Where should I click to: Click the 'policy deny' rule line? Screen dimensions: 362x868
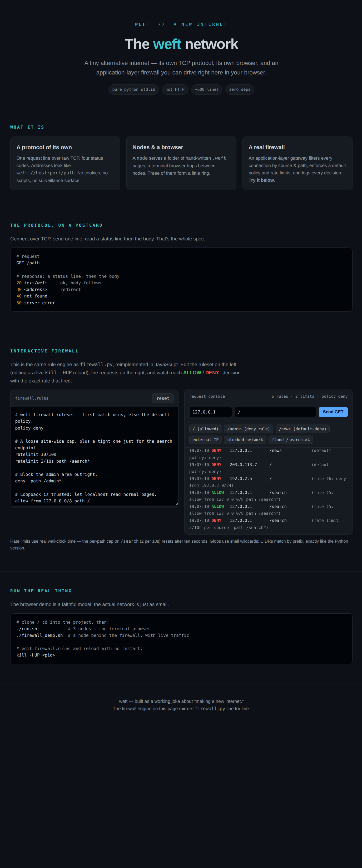[29, 428]
